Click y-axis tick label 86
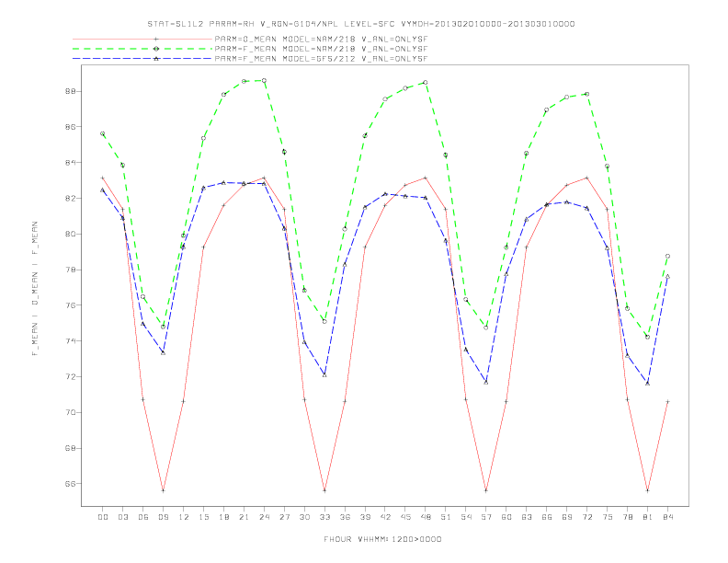Image resolution: width=728 pixels, height=563 pixels. point(71,127)
